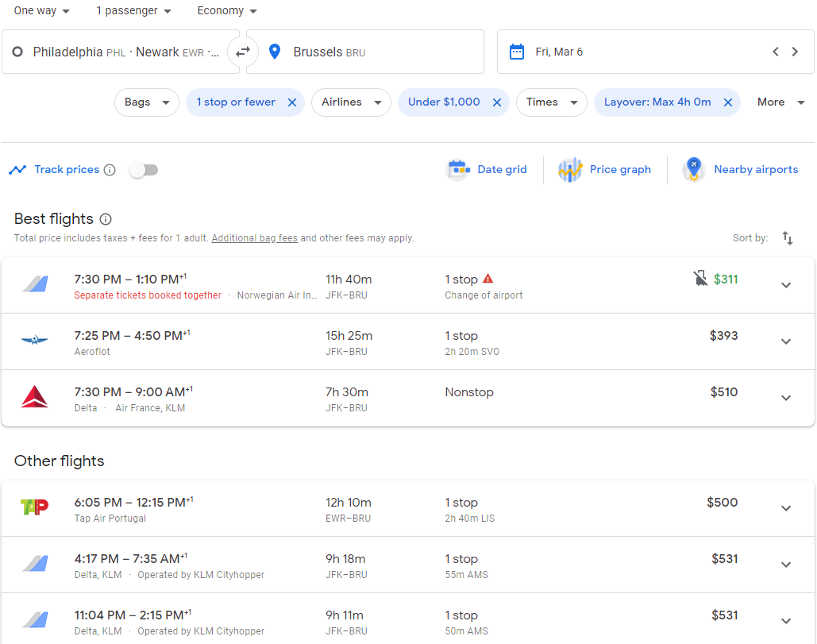Open the Times filter dropdown
Viewport: 817px width, 644px height.
[552, 102]
